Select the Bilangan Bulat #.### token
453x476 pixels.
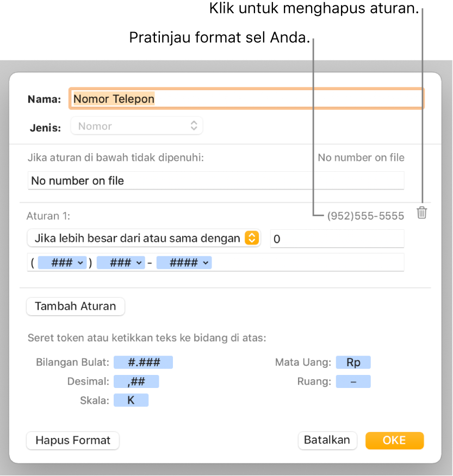144,362
